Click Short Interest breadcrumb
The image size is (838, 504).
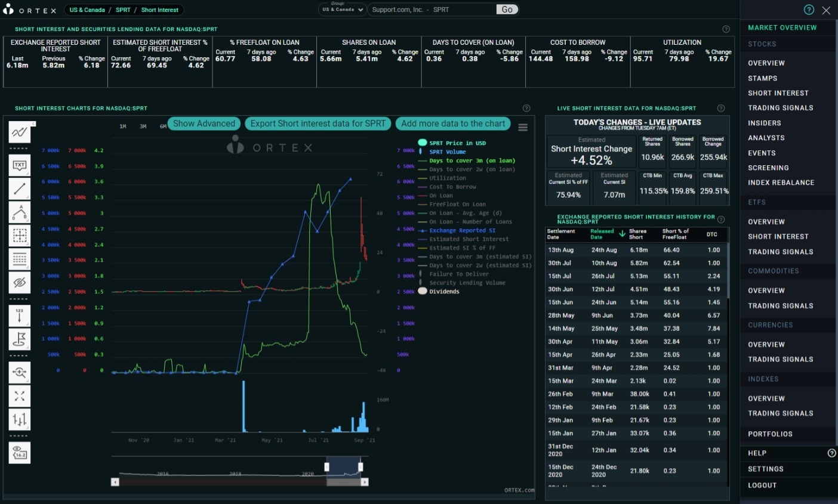(160, 10)
